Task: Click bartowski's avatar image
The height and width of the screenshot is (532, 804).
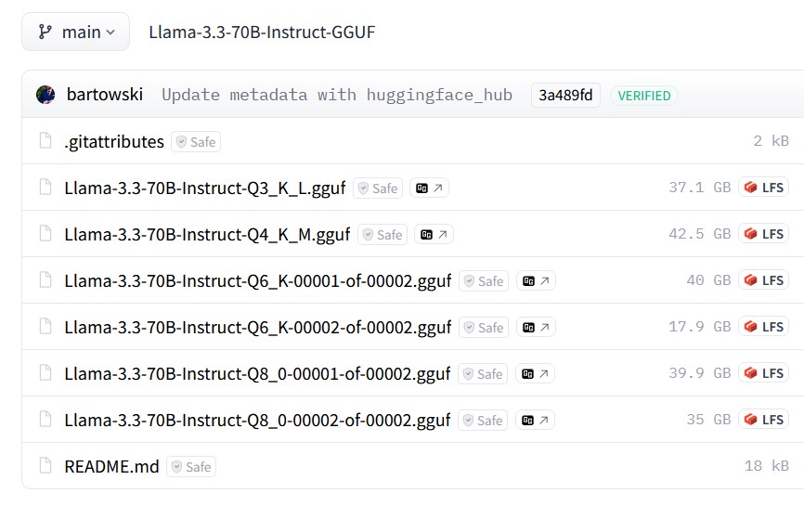Action: pos(45,95)
